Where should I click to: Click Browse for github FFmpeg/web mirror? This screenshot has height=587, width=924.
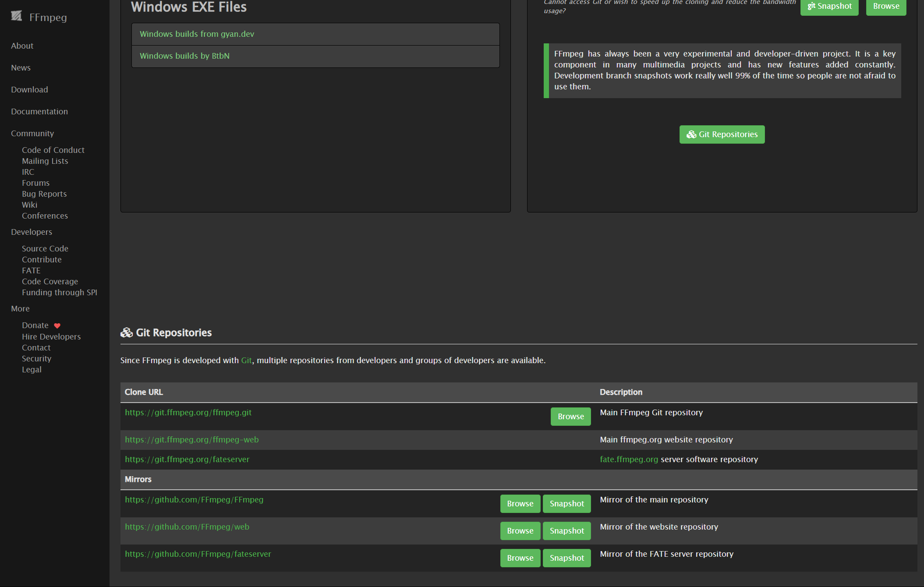pos(520,531)
